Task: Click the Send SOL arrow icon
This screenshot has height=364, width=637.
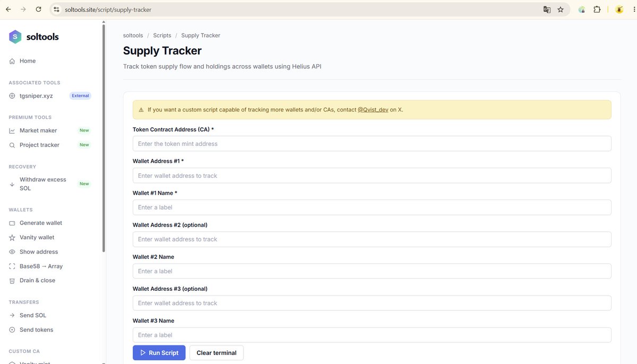Action: [12, 315]
